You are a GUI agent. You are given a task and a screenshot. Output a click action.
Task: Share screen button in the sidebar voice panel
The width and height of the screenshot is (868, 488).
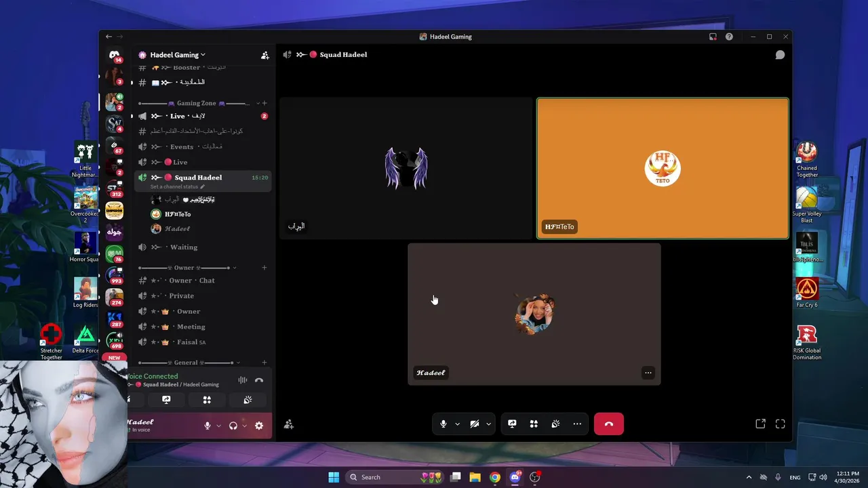pos(166,400)
